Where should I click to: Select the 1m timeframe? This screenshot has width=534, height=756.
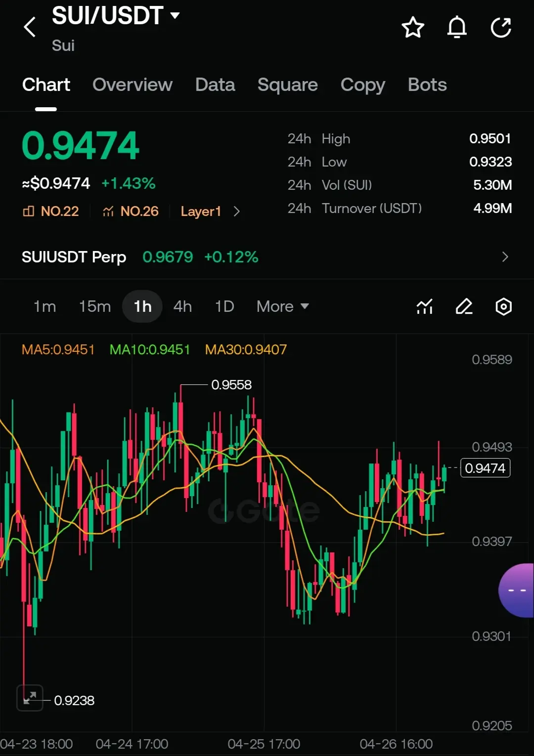tap(44, 306)
